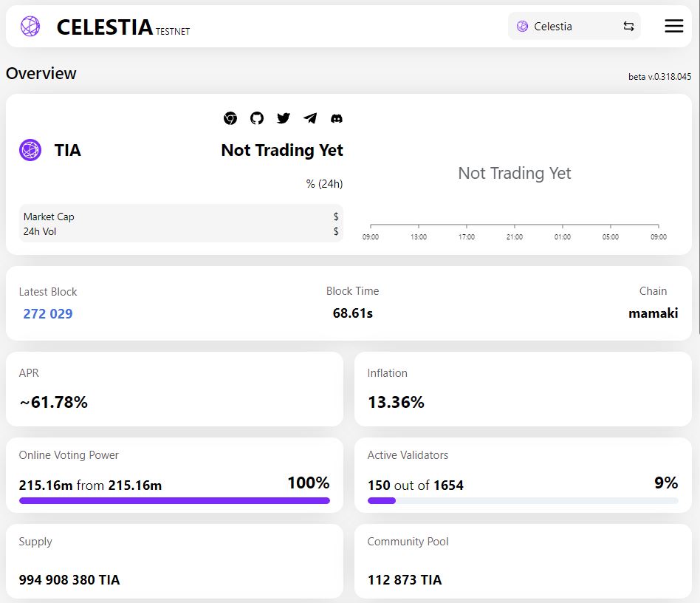Click the 100% voting power percentage
The width and height of the screenshot is (700, 603).
(x=309, y=483)
